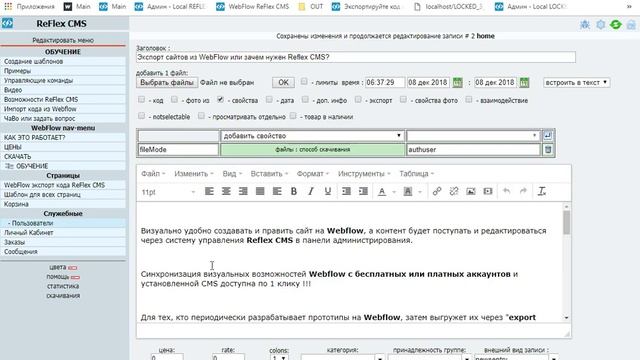The width and height of the screenshot is (640, 360).
Task: Clear formatting icon in editor
Action: pyautogui.click(x=542, y=191)
